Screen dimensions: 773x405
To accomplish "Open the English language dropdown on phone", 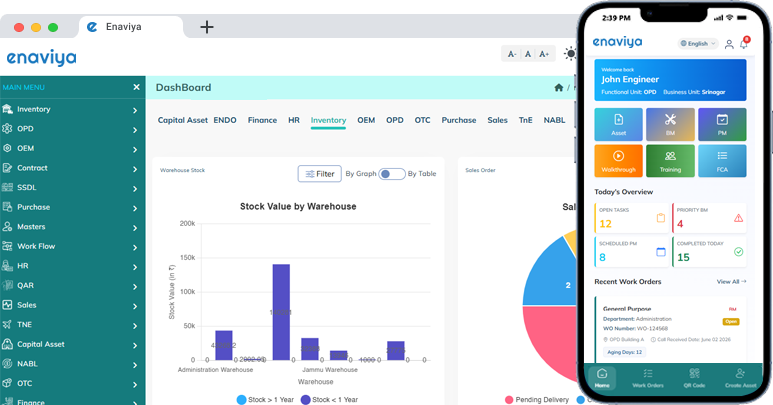I will (x=698, y=43).
